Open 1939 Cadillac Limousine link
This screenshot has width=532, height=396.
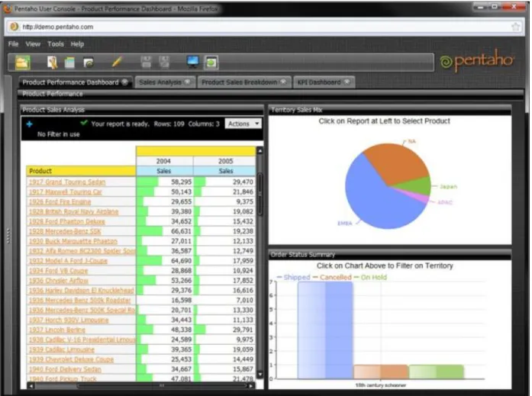click(62, 349)
